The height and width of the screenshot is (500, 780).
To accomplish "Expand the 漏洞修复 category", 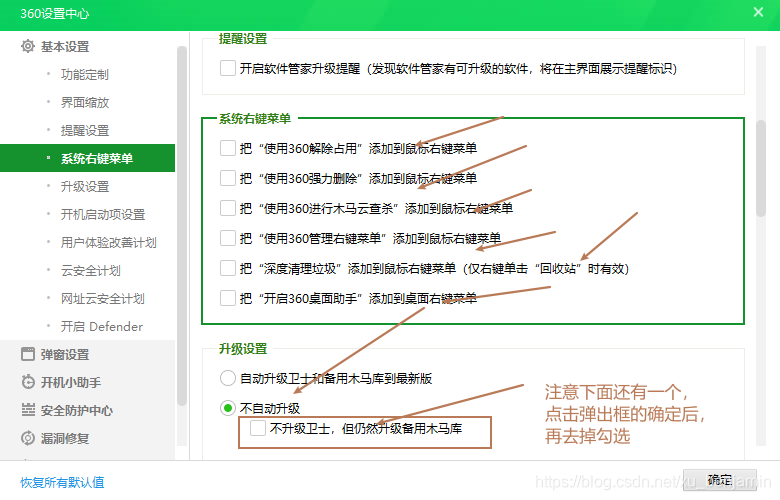I will click(x=65, y=438).
